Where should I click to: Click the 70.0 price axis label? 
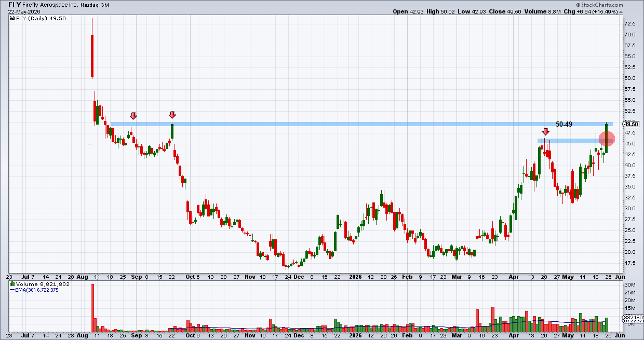point(629,35)
